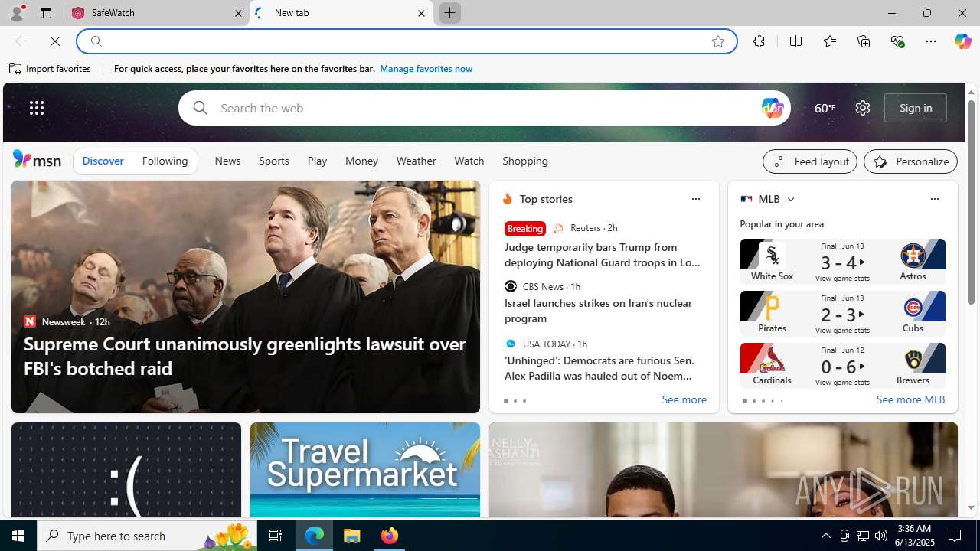Open Windows Start menu
980x551 pixels.
18,536
